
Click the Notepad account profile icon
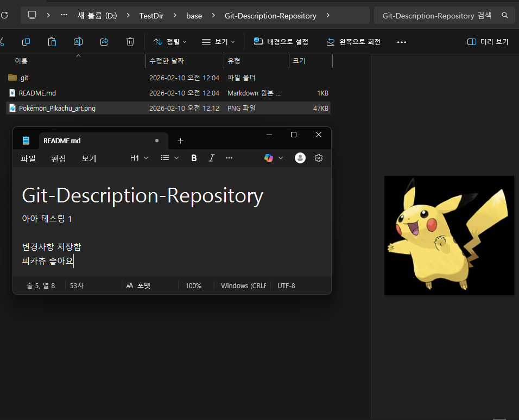[300, 158]
